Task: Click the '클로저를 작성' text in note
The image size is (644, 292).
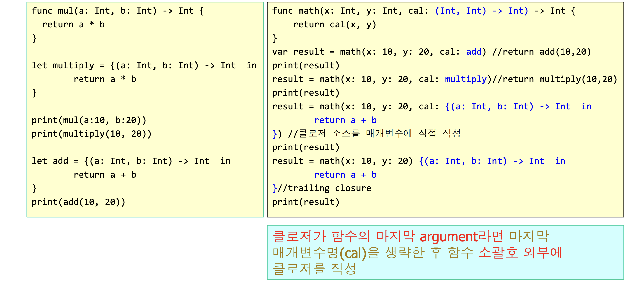Action: point(314,269)
